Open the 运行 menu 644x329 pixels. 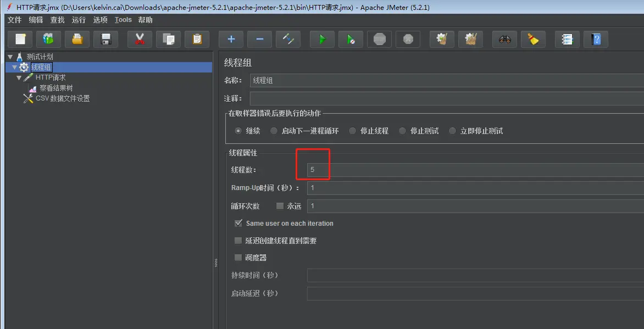[79, 20]
